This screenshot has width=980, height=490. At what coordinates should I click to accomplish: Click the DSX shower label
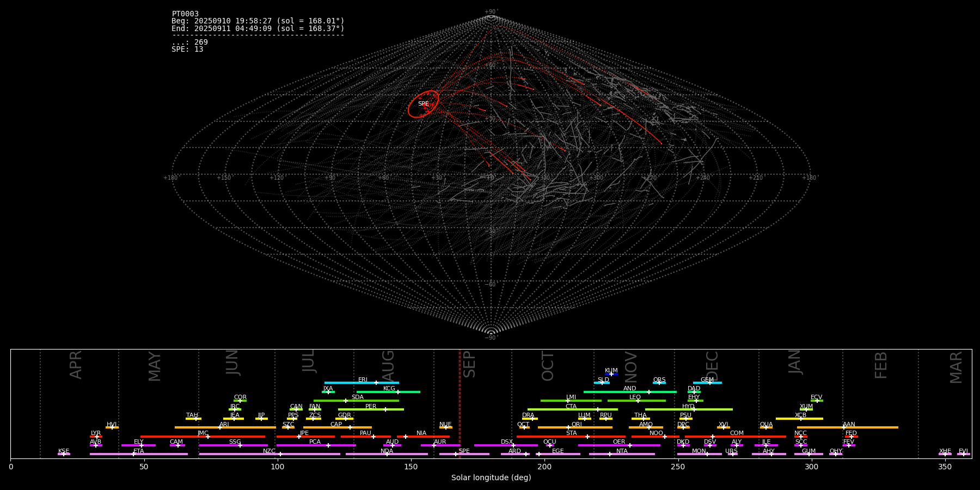coord(507,442)
